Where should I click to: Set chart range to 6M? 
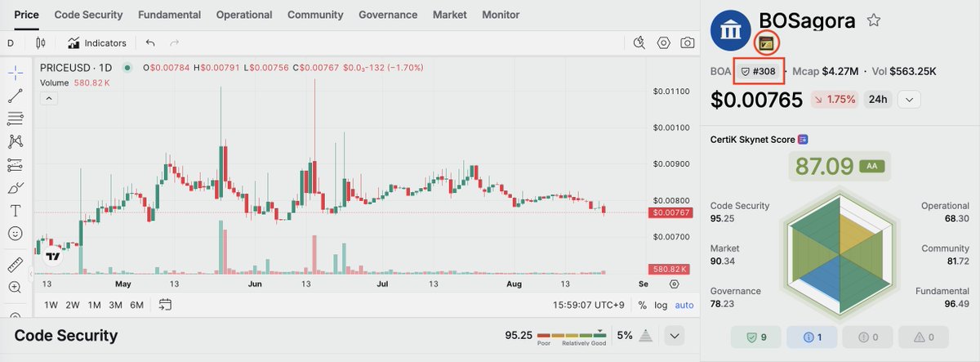coord(136,305)
